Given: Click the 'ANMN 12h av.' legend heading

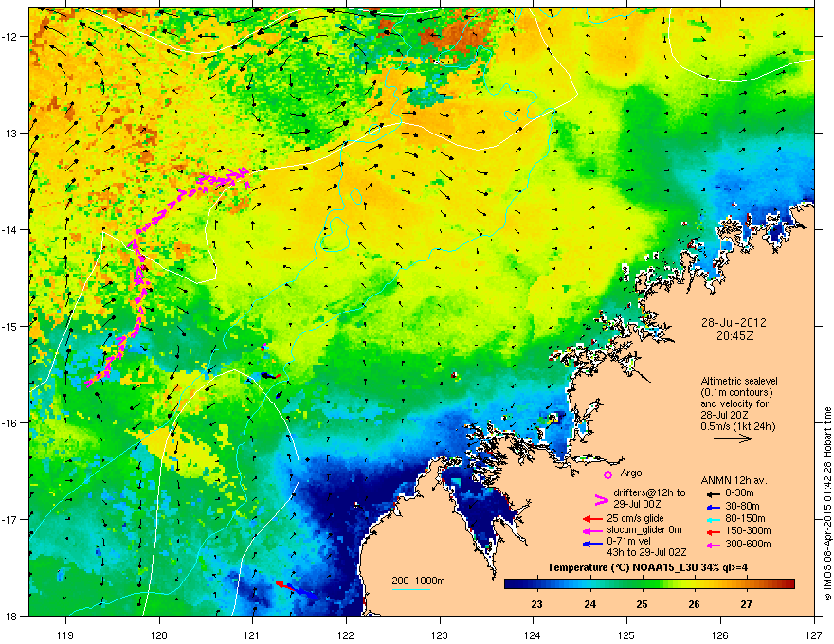Looking at the screenshot, I should [734, 480].
